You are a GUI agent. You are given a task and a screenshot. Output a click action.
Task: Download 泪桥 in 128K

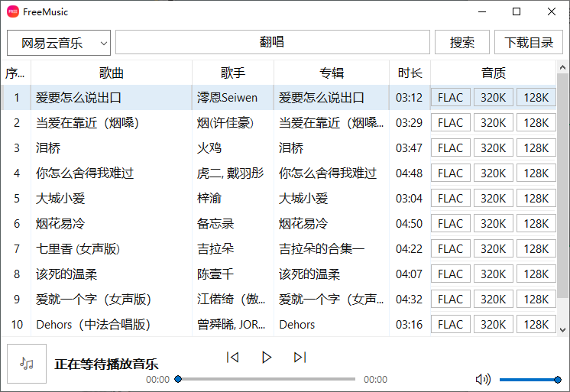[x=536, y=147]
